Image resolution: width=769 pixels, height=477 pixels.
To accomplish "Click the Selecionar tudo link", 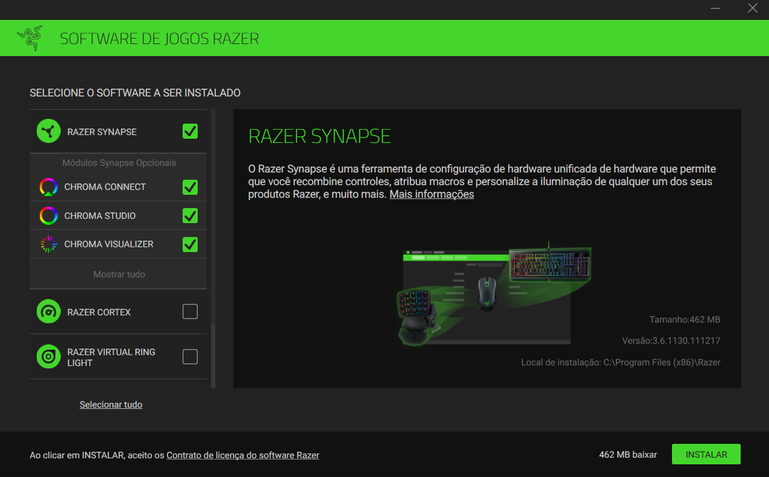I will tap(111, 404).
